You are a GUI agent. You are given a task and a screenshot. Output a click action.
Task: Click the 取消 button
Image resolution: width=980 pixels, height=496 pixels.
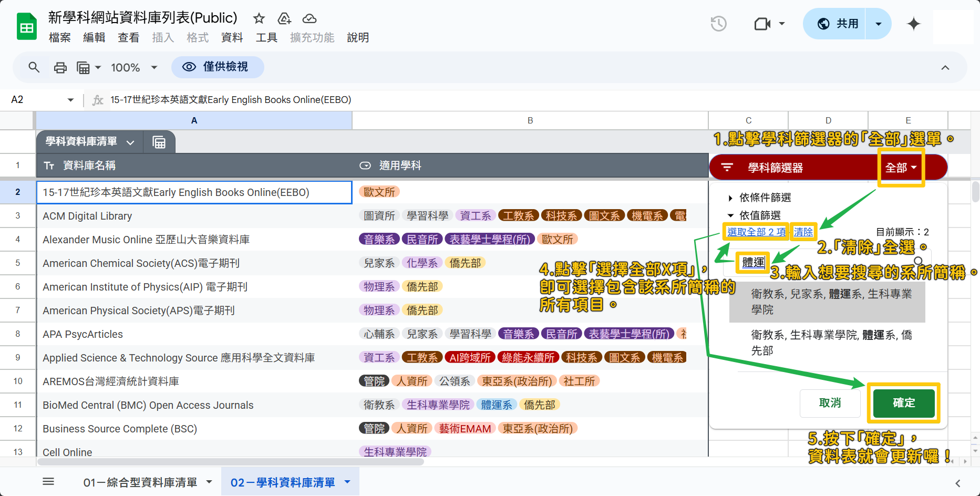830,403
